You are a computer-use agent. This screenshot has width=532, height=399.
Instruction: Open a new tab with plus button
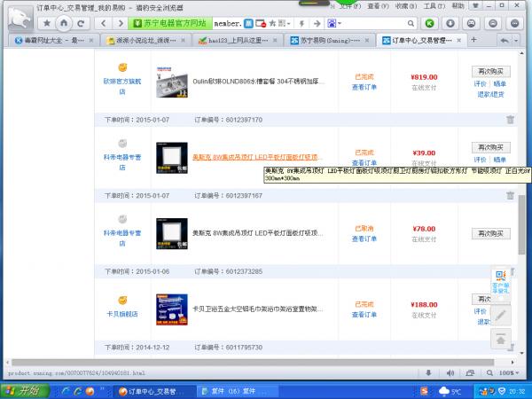(473, 40)
